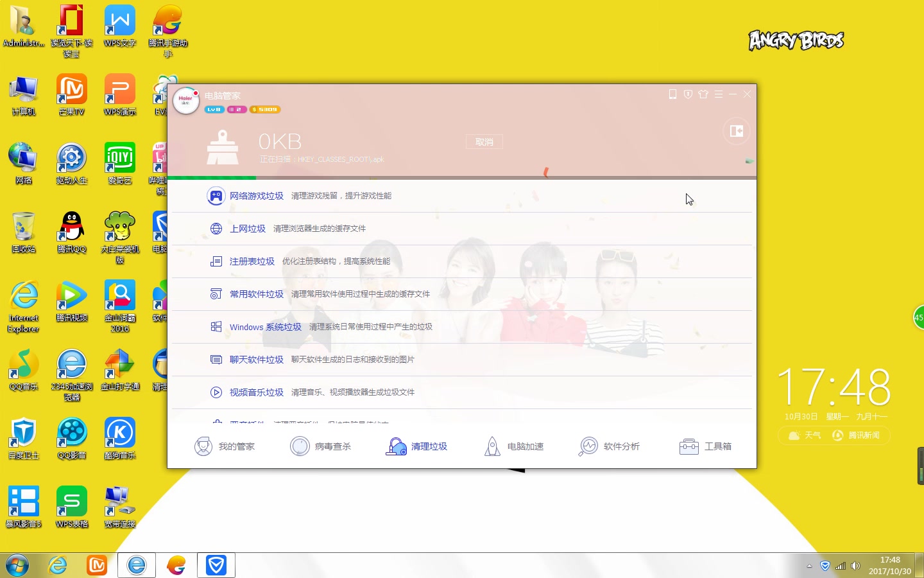Click the round side-panel icon under the title bar
The height and width of the screenshot is (578, 924).
coord(736,131)
